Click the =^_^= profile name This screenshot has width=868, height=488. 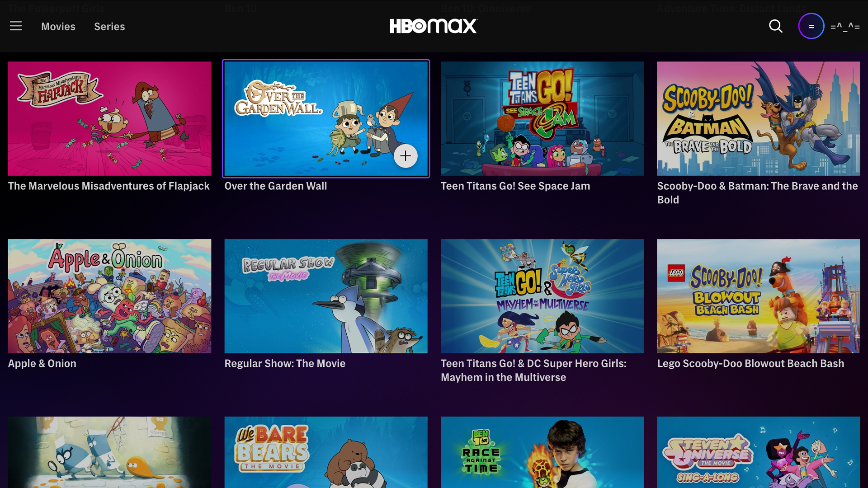pos(845,26)
